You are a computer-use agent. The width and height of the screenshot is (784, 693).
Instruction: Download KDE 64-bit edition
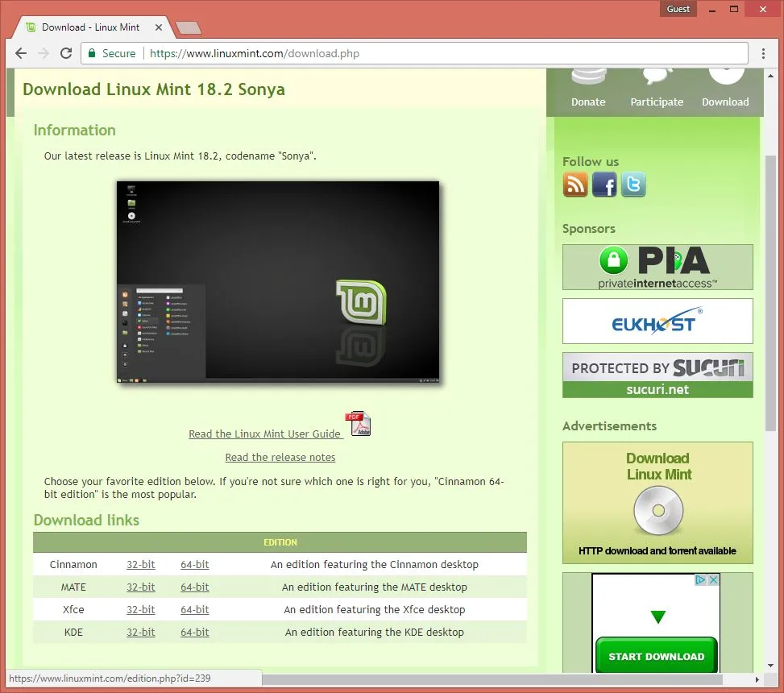pyautogui.click(x=194, y=632)
